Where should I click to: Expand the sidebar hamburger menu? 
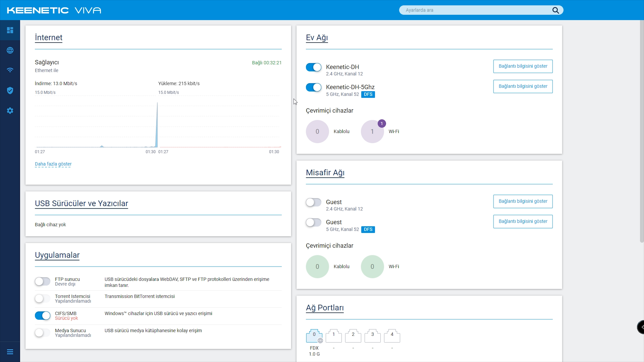click(10, 352)
